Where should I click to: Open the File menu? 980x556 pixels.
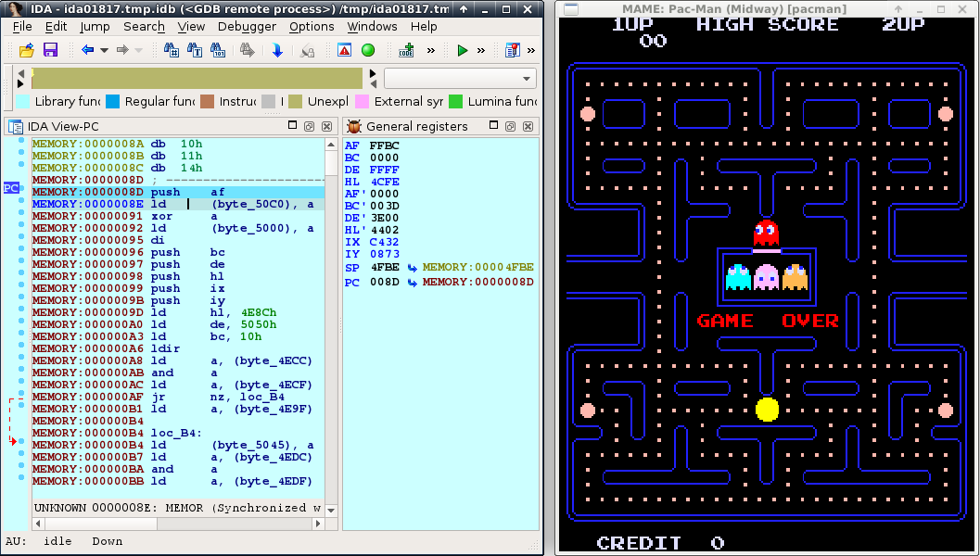(x=22, y=27)
